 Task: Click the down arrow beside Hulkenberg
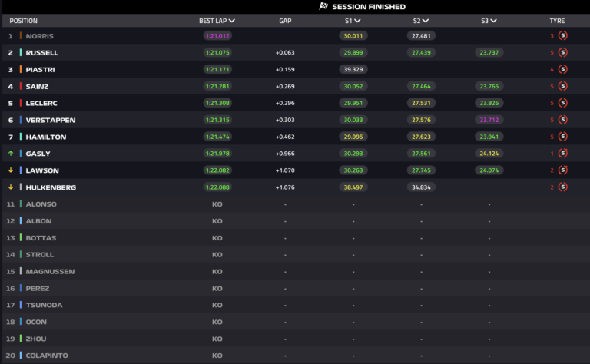tap(11, 187)
